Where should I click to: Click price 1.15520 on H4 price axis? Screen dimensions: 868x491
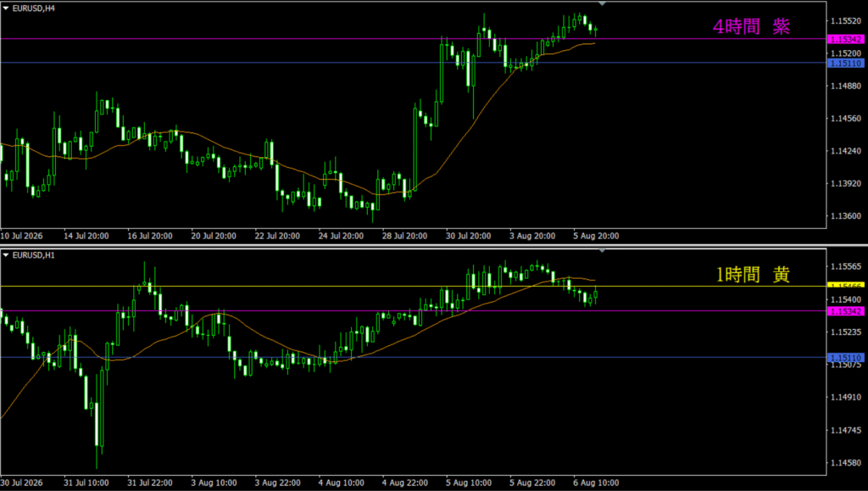point(845,21)
